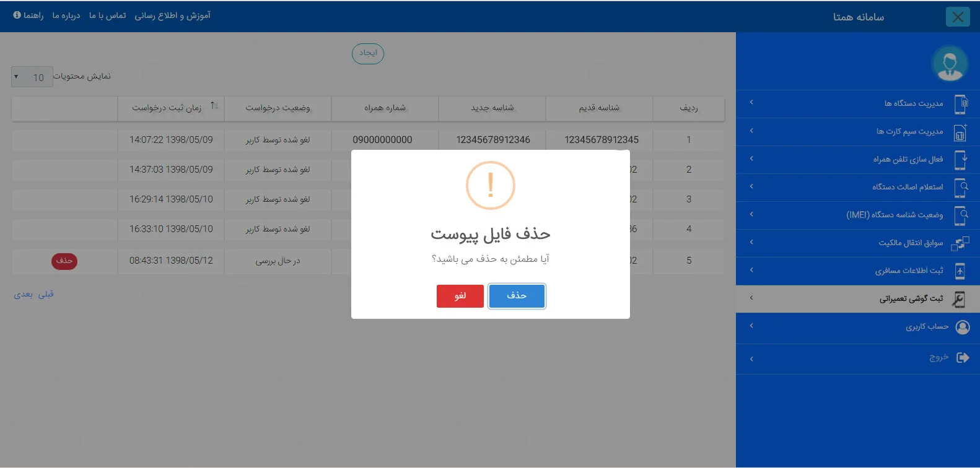980x468 pixels.
Task: Click timestamp 08:43:31 1398/05/12
Action: 171,261
